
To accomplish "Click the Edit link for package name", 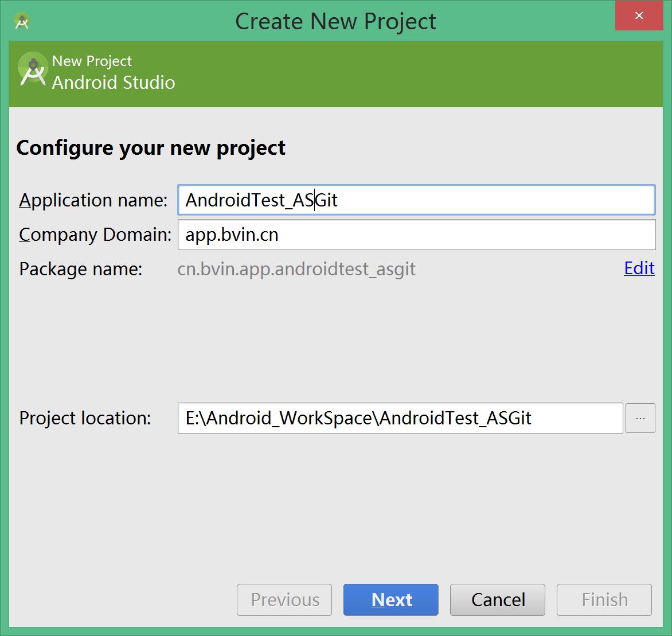I will (639, 268).
